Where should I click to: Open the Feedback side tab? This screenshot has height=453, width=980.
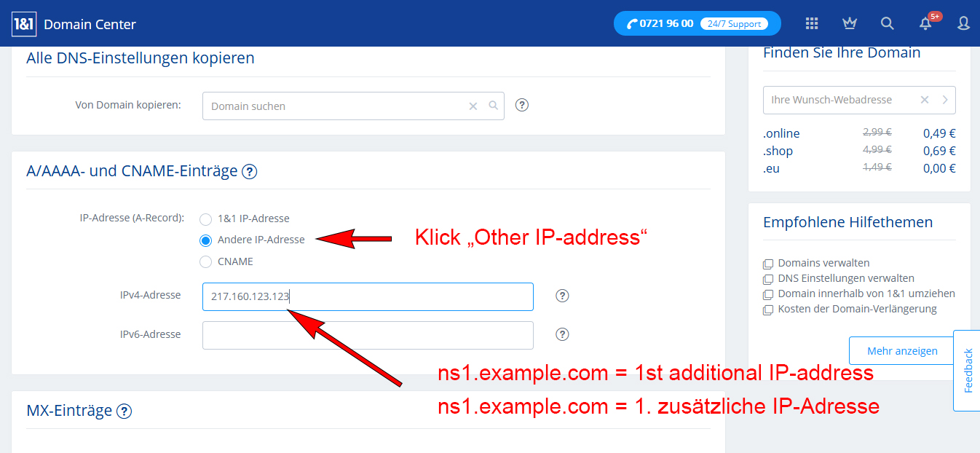click(968, 371)
